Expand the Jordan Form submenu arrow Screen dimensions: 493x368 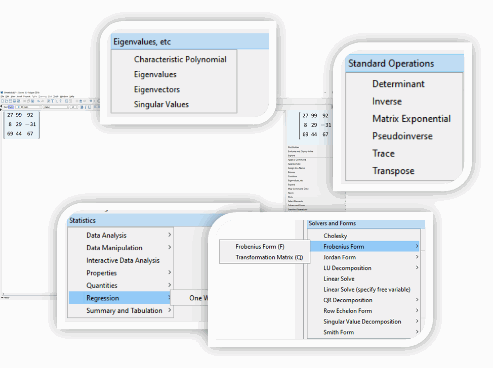point(417,257)
